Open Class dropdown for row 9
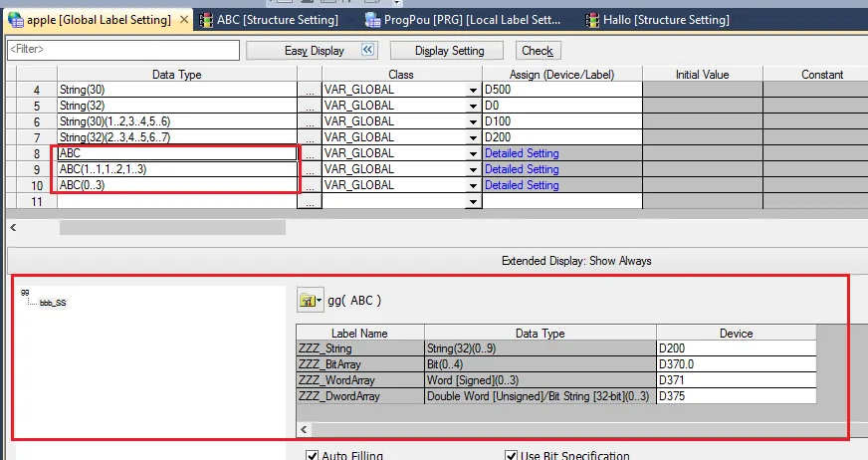 (473, 169)
